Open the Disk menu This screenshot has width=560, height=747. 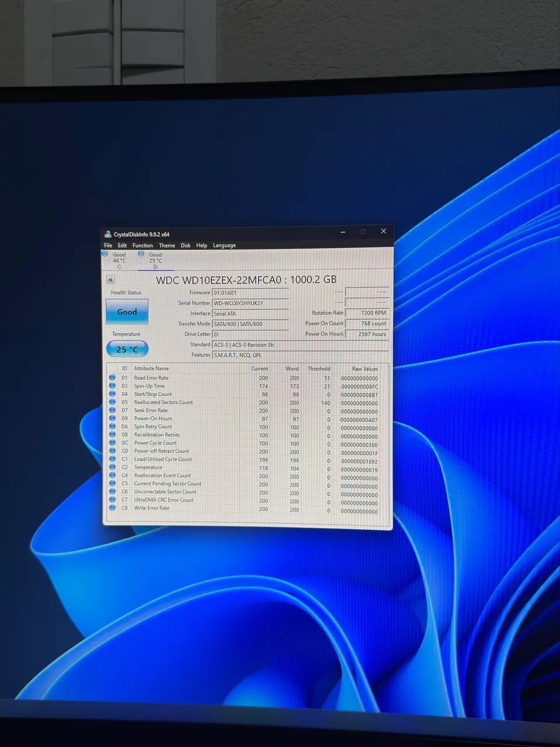(185, 246)
